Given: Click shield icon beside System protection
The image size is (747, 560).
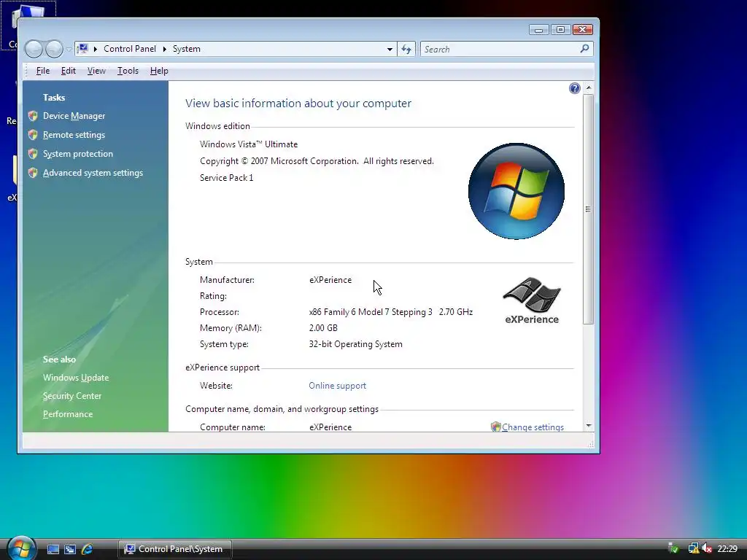Looking at the screenshot, I should [33, 154].
